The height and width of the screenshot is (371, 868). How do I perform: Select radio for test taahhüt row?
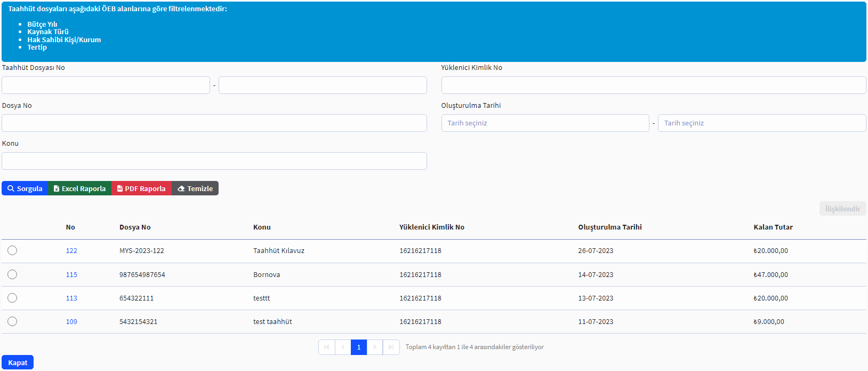(x=12, y=321)
